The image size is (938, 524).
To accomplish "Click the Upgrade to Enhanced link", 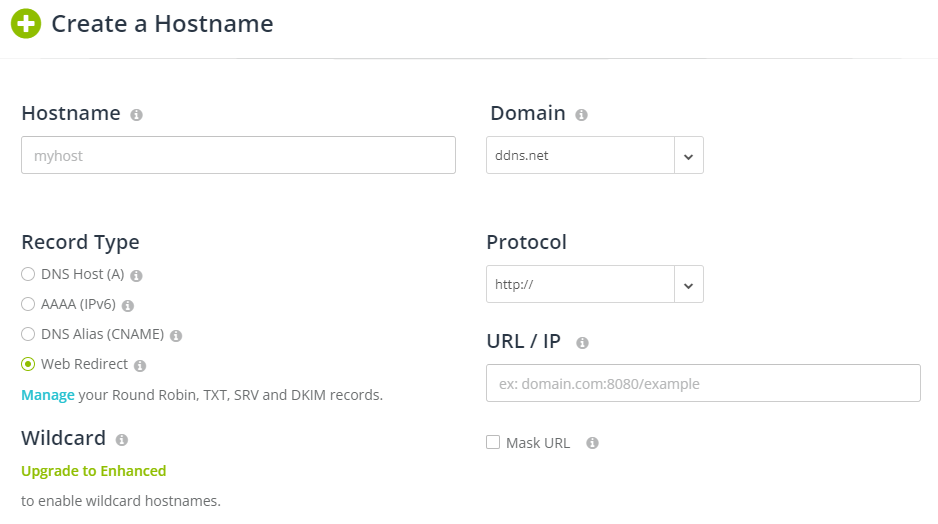I will [93, 471].
